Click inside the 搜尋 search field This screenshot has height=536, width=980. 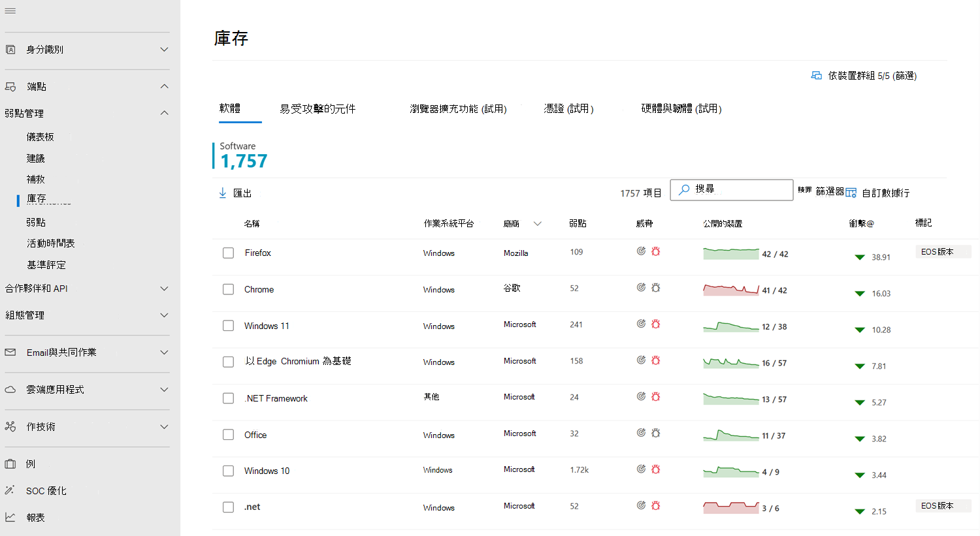pos(732,189)
